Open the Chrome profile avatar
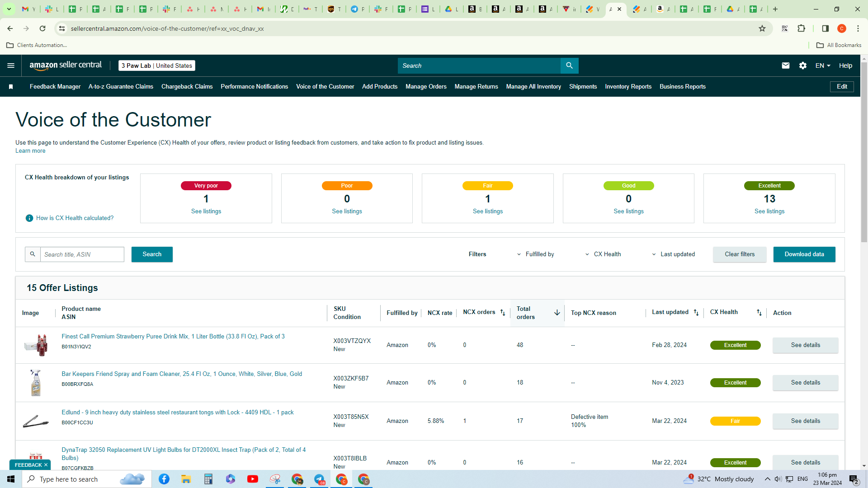The image size is (868, 488). [x=842, y=28]
